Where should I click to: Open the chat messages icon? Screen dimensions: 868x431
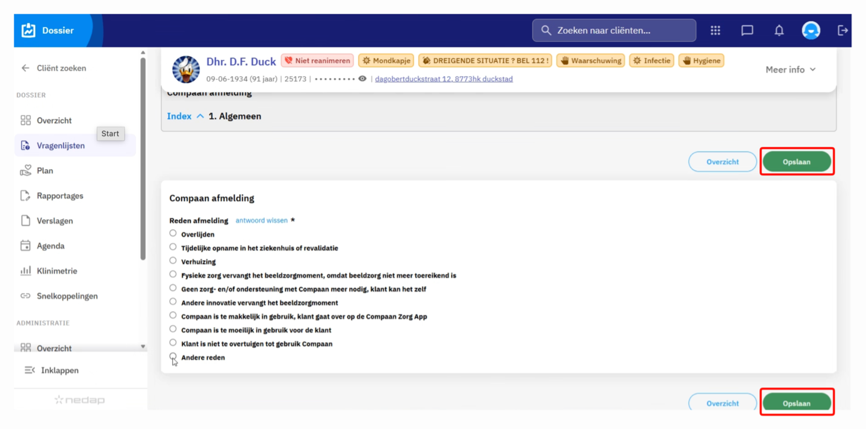click(x=747, y=31)
